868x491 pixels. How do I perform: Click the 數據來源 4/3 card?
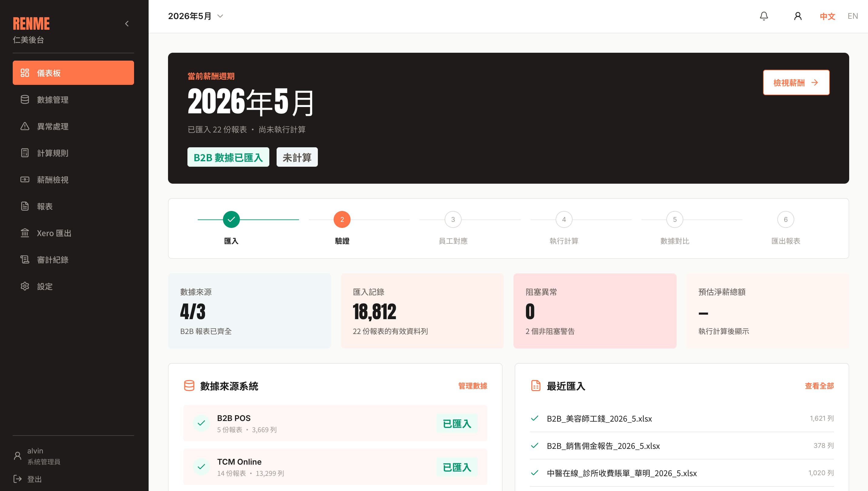[x=249, y=311]
